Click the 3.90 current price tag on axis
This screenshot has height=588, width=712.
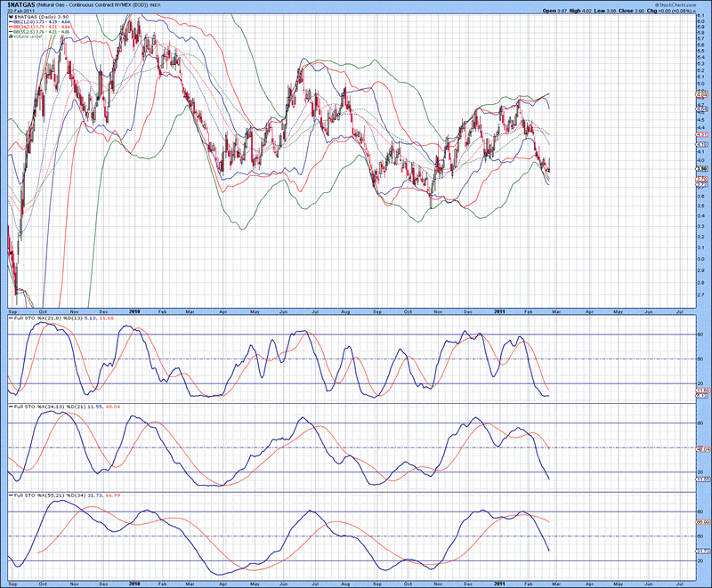pos(701,169)
